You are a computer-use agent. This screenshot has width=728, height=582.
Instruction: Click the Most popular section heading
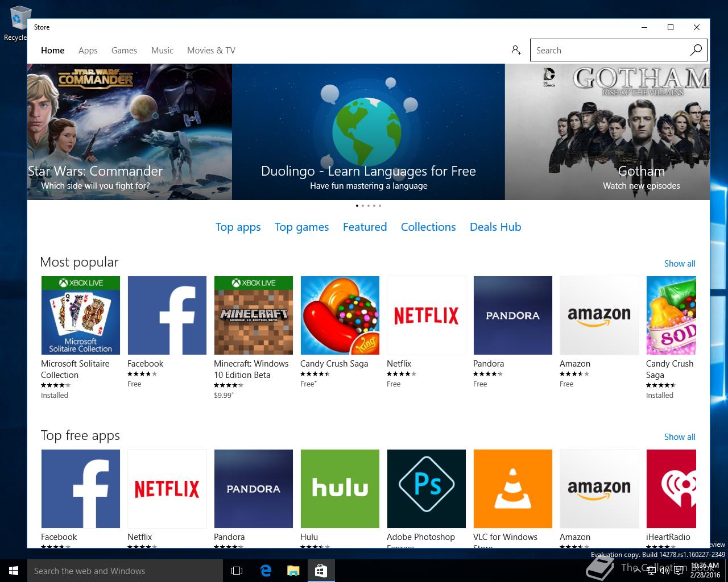pyautogui.click(x=79, y=262)
